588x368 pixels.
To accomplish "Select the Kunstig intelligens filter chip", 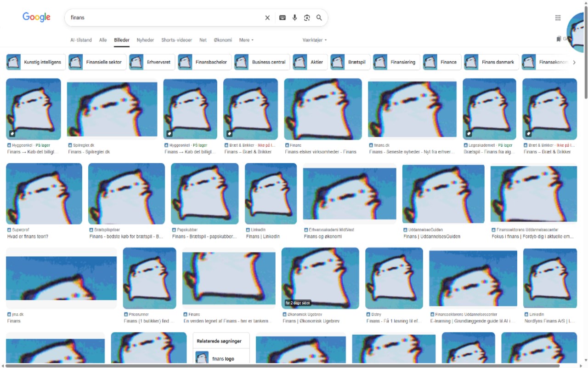I will tap(36, 62).
